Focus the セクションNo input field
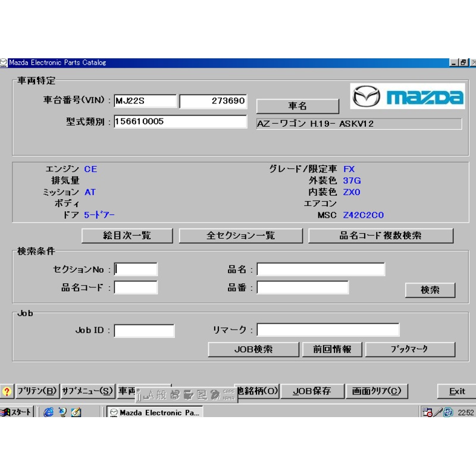The image size is (476, 476). click(136, 270)
